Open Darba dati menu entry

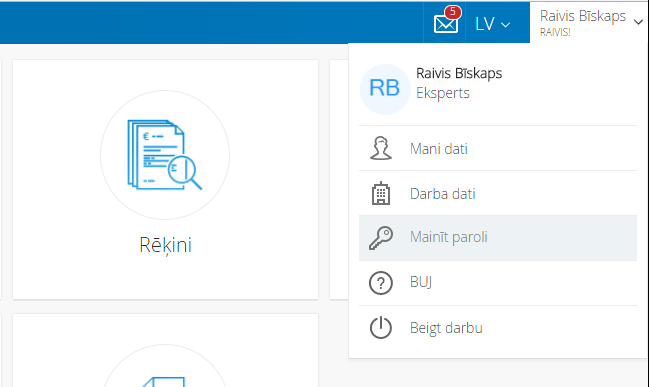click(498, 193)
